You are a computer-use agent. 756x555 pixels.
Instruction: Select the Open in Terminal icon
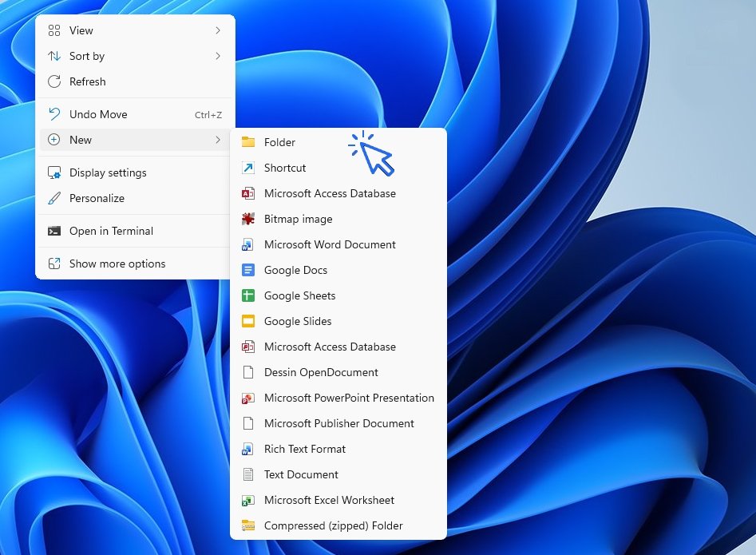54,232
